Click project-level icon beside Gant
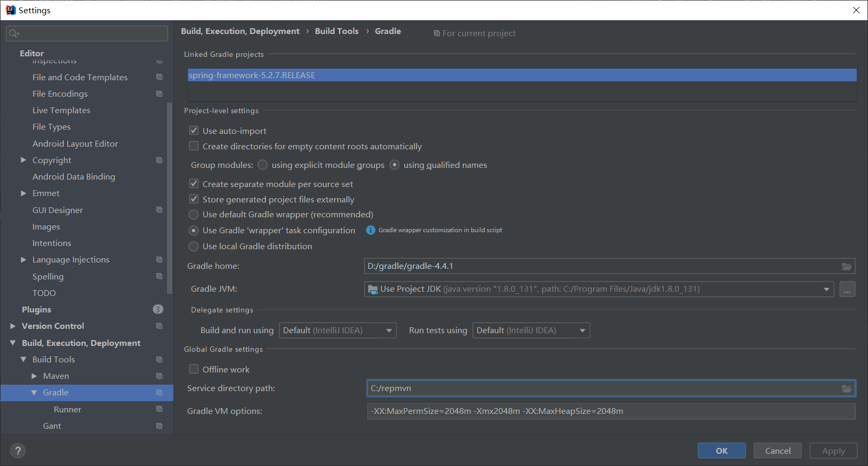 159,426
